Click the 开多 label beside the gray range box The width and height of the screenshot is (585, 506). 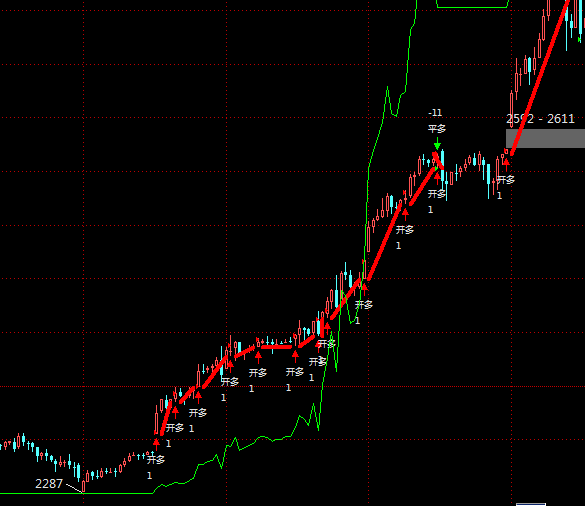point(506,180)
